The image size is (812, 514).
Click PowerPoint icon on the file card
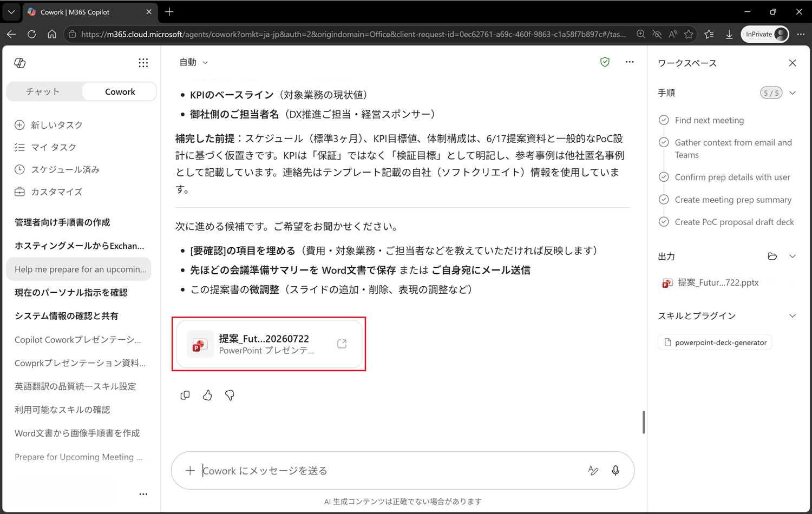coord(199,344)
